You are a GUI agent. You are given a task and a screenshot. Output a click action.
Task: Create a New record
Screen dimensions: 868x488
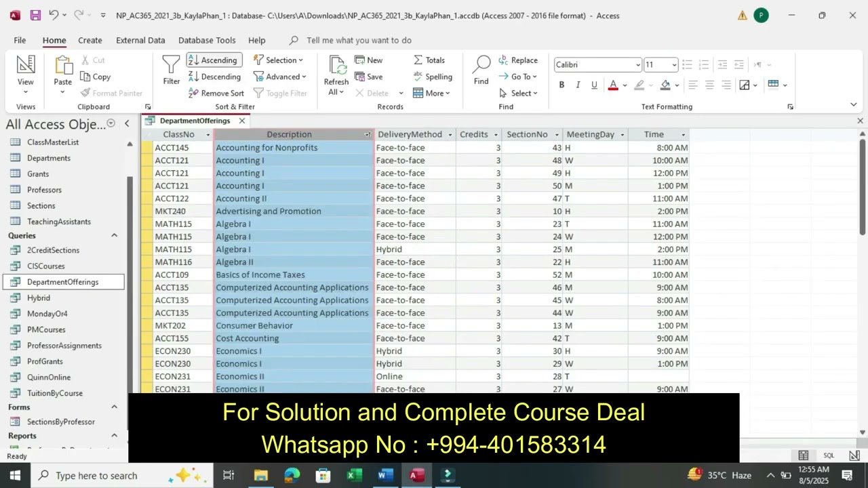tap(368, 60)
